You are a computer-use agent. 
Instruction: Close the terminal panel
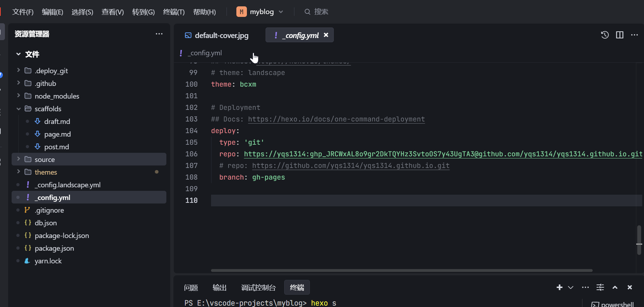click(630, 288)
